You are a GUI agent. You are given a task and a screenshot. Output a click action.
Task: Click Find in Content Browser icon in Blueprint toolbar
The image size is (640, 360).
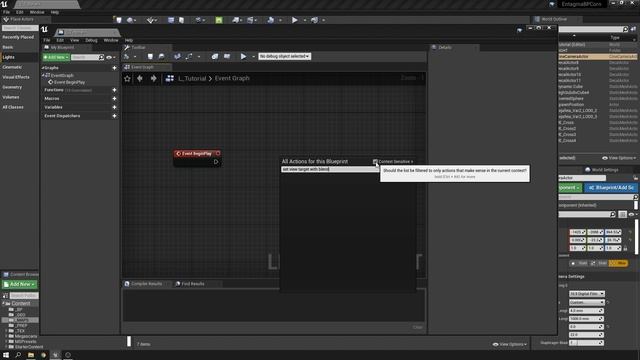(x=162, y=56)
